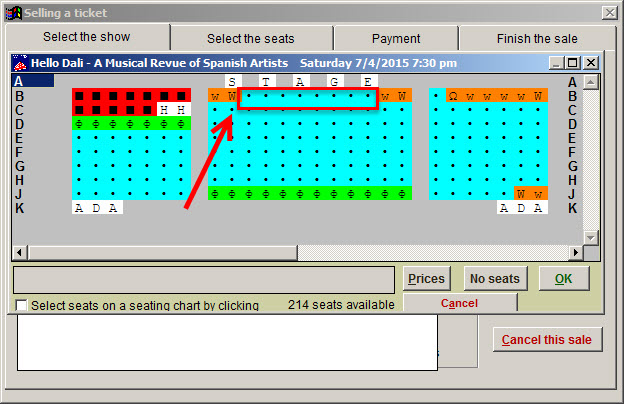Screen dimensions: 624x404
Task: Choose the No seats button
Action: [x=495, y=279]
